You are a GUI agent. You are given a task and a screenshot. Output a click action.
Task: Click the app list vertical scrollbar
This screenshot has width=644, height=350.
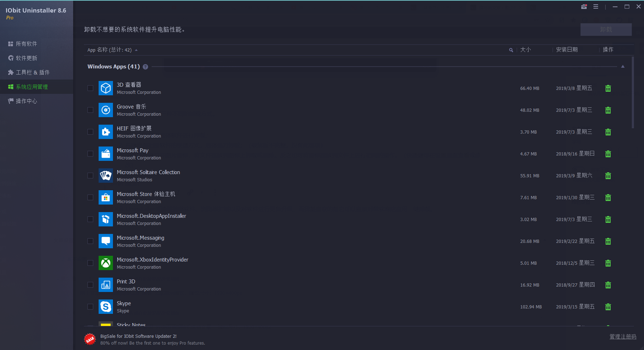(x=633, y=92)
